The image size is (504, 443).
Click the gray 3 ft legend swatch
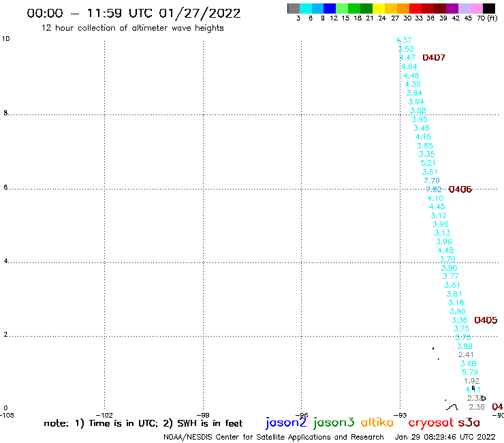[x=294, y=8]
